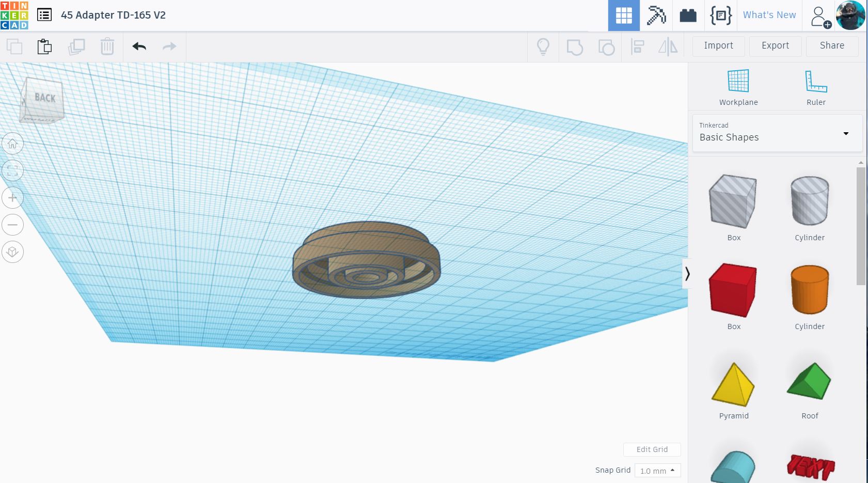Image resolution: width=868 pixels, height=483 pixels.
Task: Select the brown adapter model on workplane
Action: point(366,259)
